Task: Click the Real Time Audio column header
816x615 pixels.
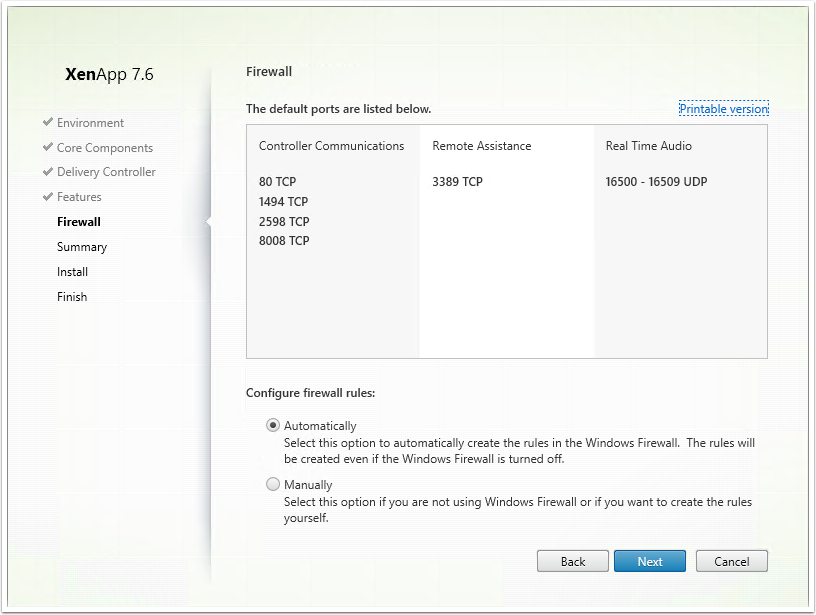Action: pos(648,146)
